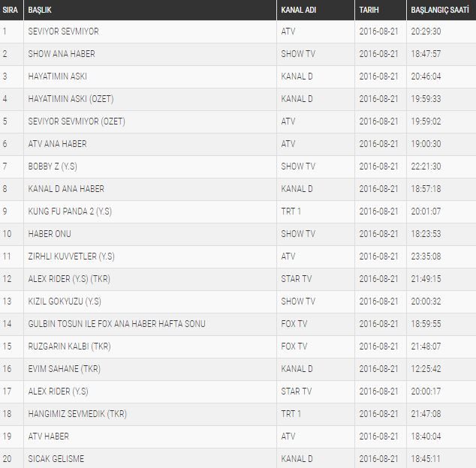Select the SIRA column header

coord(11,10)
